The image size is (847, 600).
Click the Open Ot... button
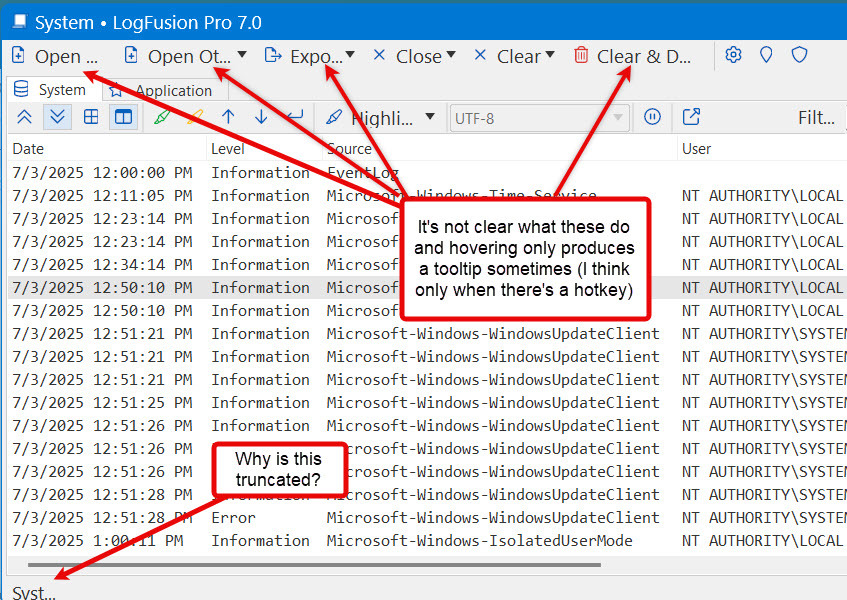tap(177, 56)
